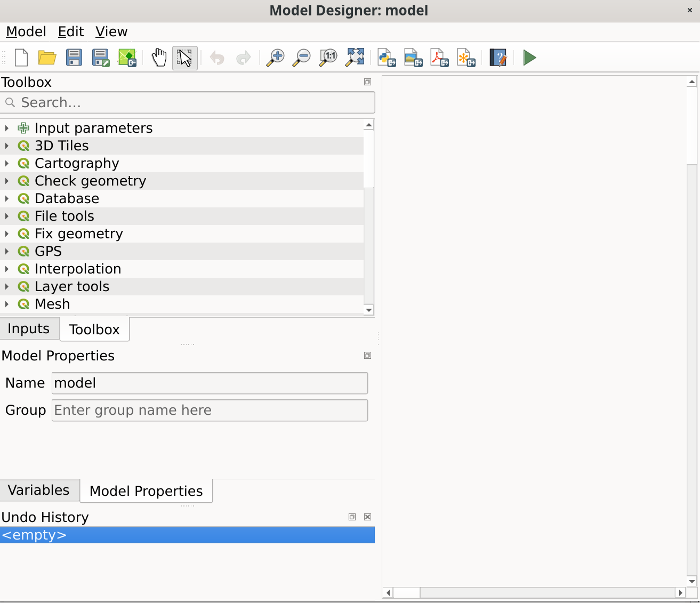Toggle the Select/Move item arrow tool
700x603 pixels.
(x=185, y=58)
